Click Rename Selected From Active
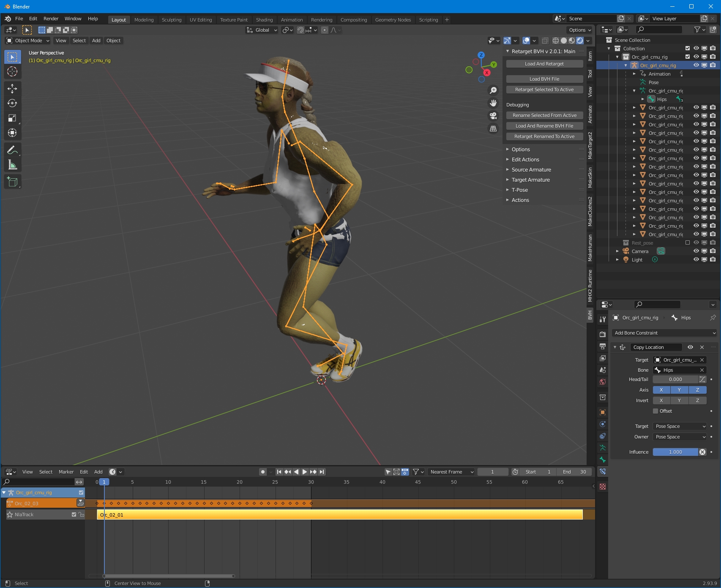 pos(544,115)
